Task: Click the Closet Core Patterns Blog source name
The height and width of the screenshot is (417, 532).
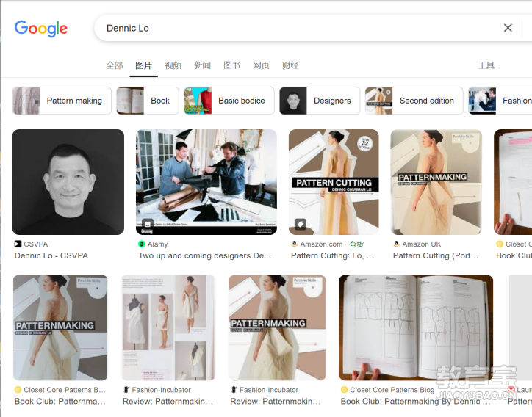Action: click(x=392, y=390)
